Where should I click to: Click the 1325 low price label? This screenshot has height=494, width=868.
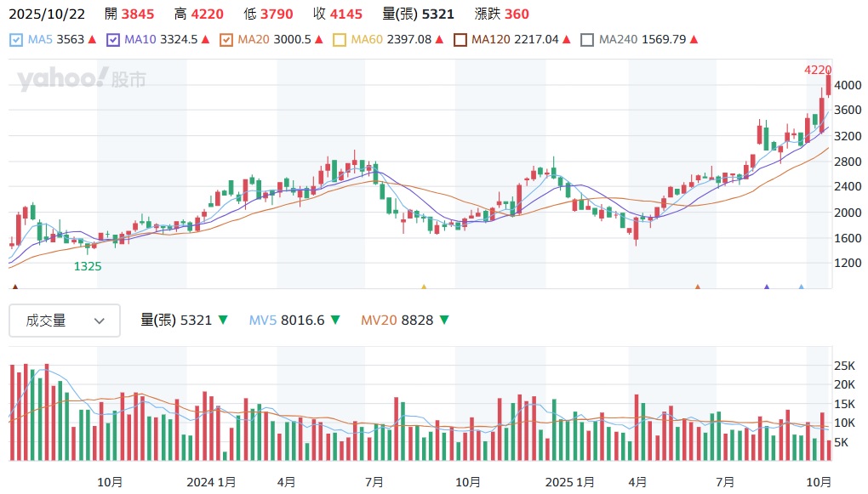pyautogui.click(x=88, y=266)
